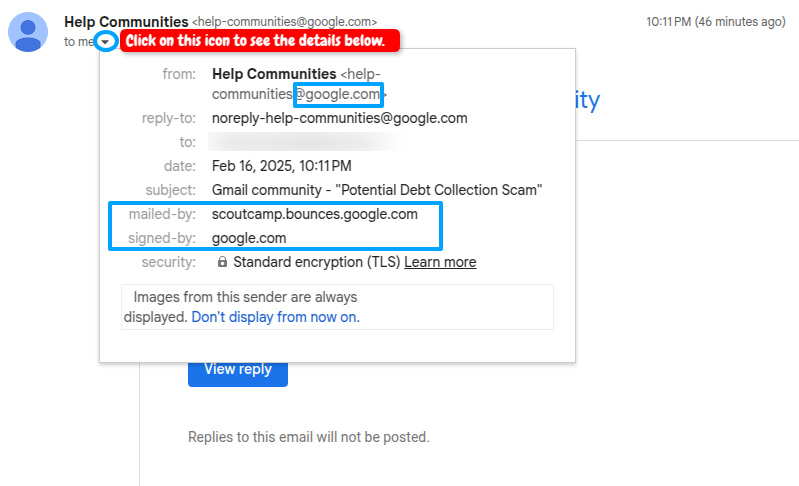The width and height of the screenshot is (799, 486).
Task: Open the 'Learn more' encryption link
Action: [x=440, y=262]
